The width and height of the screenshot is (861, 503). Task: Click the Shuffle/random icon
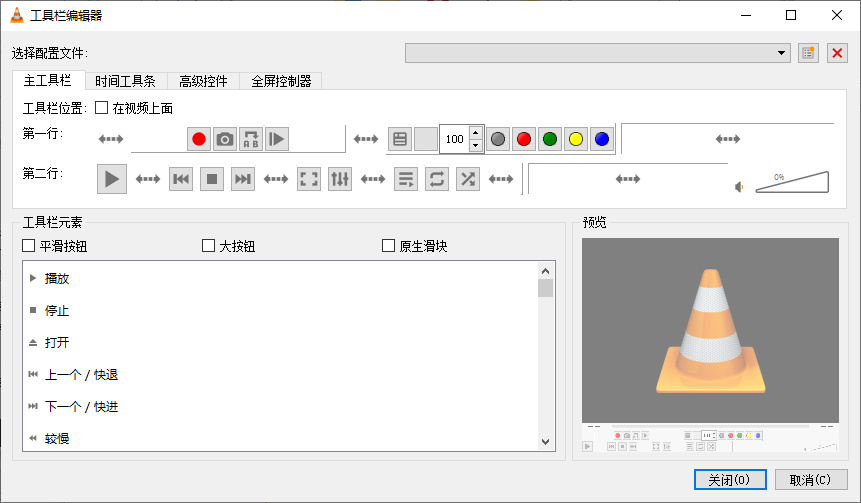[x=468, y=179]
